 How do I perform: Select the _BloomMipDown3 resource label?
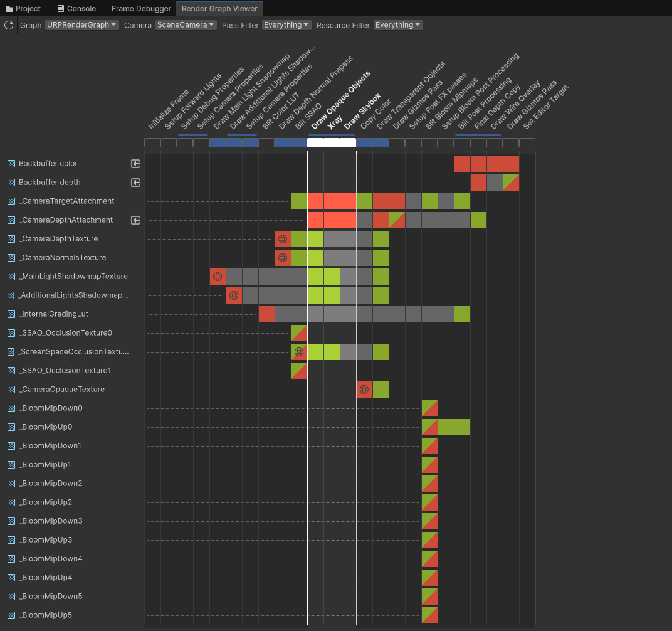tap(52, 521)
